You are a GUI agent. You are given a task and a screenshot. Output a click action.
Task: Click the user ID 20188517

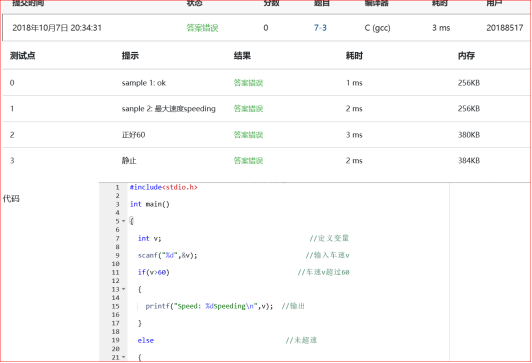pos(505,28)
